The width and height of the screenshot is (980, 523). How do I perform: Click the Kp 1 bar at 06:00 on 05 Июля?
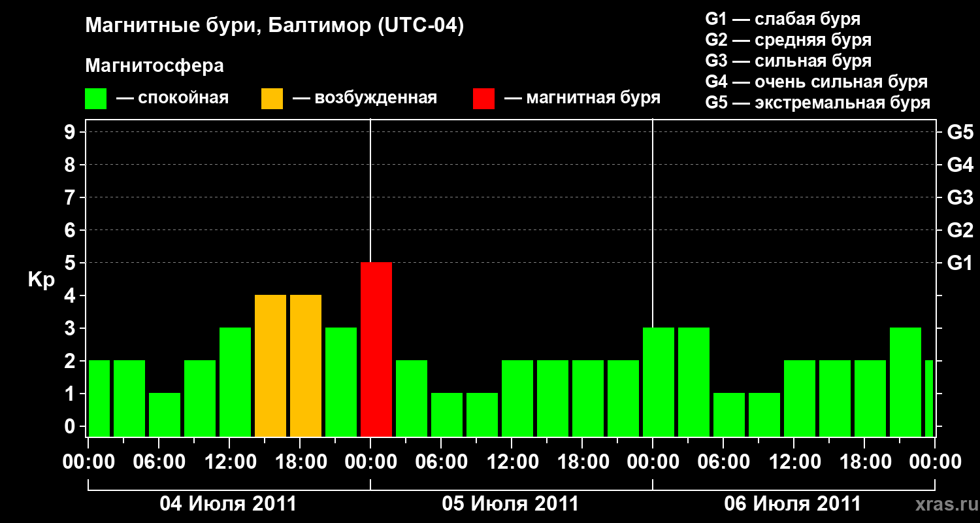point(447,414)
